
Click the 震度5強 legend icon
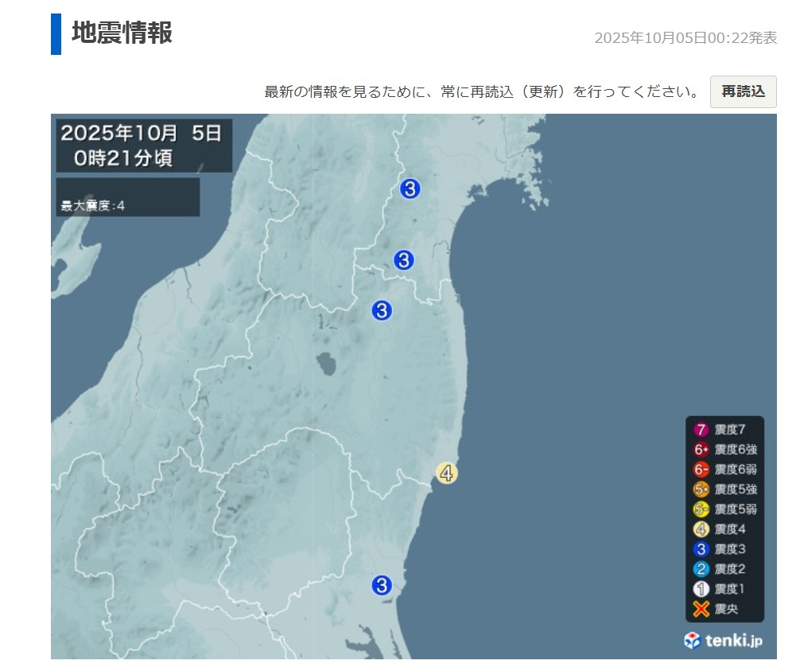701,489
